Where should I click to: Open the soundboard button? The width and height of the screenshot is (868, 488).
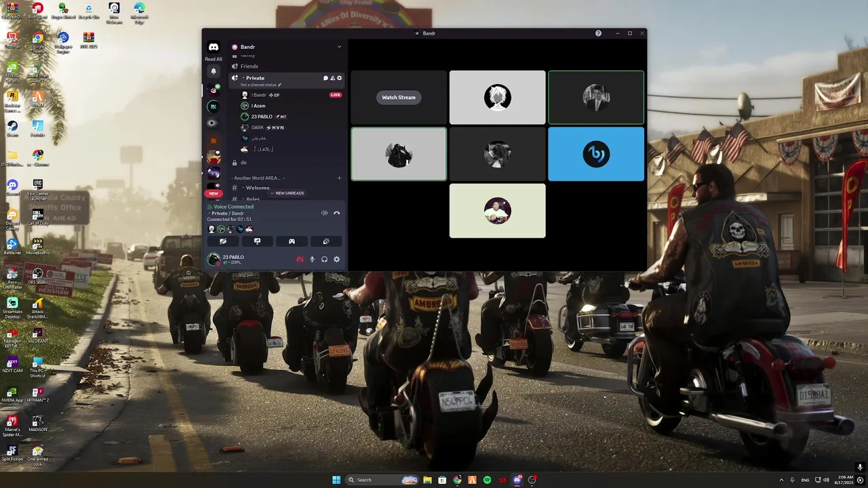[326, 241]
